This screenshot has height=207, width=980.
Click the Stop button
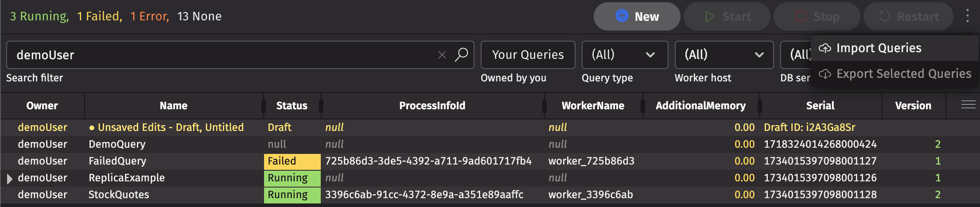tap(817, 17)
